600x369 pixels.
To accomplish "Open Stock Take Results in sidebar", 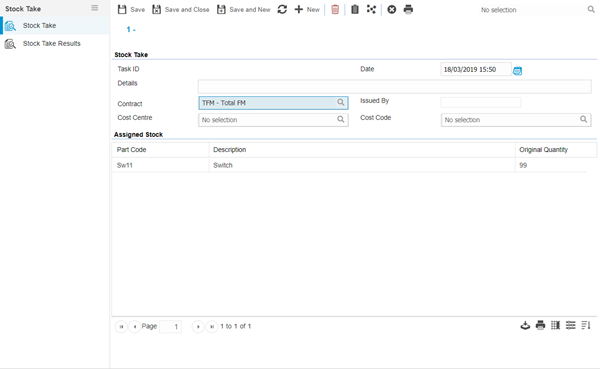I will (x=51, y=43).
